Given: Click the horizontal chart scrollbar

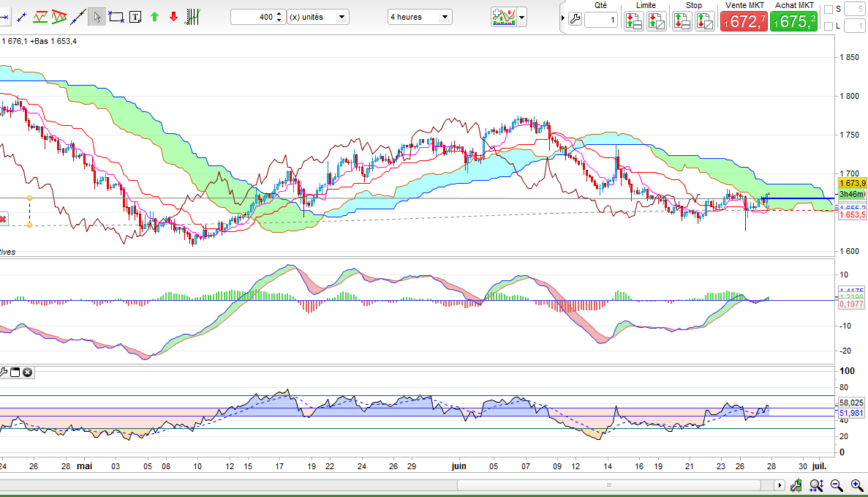Looking at the screenshot, I should 608,485.
